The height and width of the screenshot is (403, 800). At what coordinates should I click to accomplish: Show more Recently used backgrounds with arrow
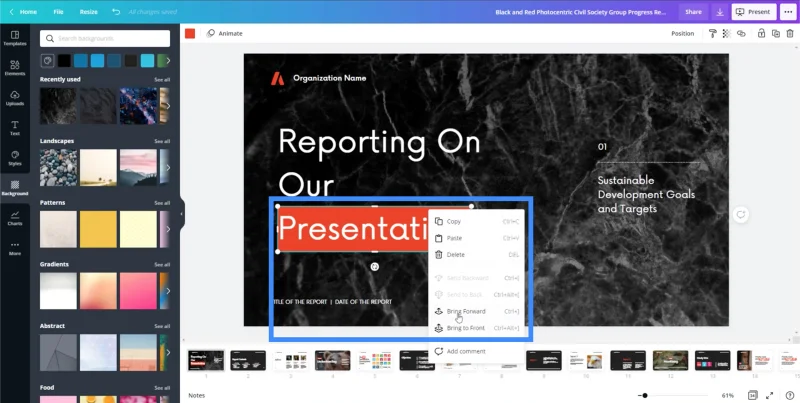(168, 106)
